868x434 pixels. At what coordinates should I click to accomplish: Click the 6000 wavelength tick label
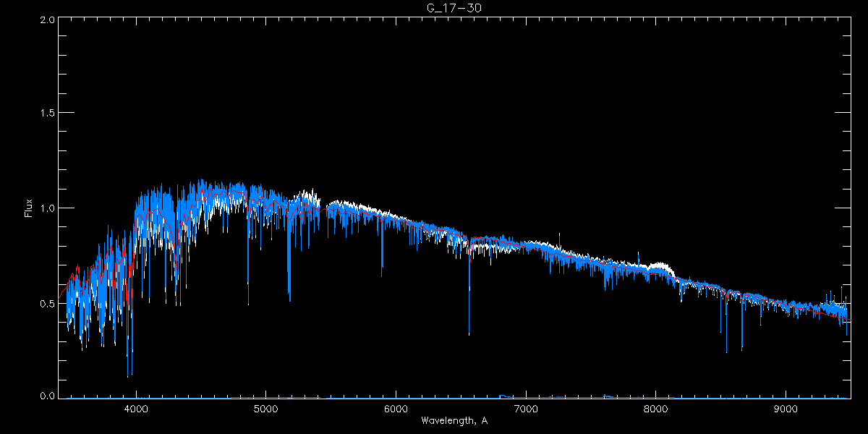click(x=396, y=409)
